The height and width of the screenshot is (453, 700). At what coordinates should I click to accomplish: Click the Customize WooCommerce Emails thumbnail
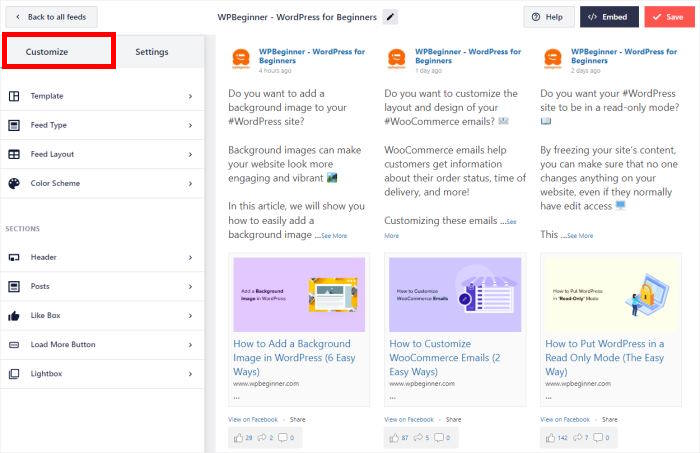(455, 295)
